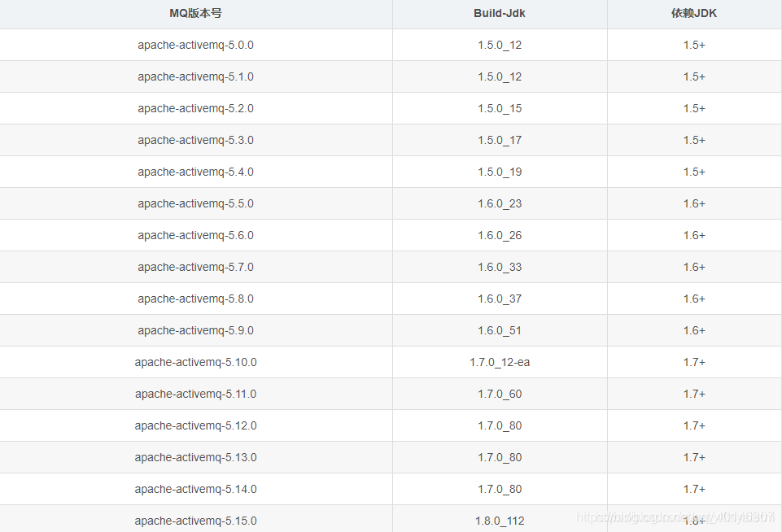782x532 pixels.
Task: Click 1.6+ in the apache-activemq-5.5.0 row
Action: click(x=694, y=203)
